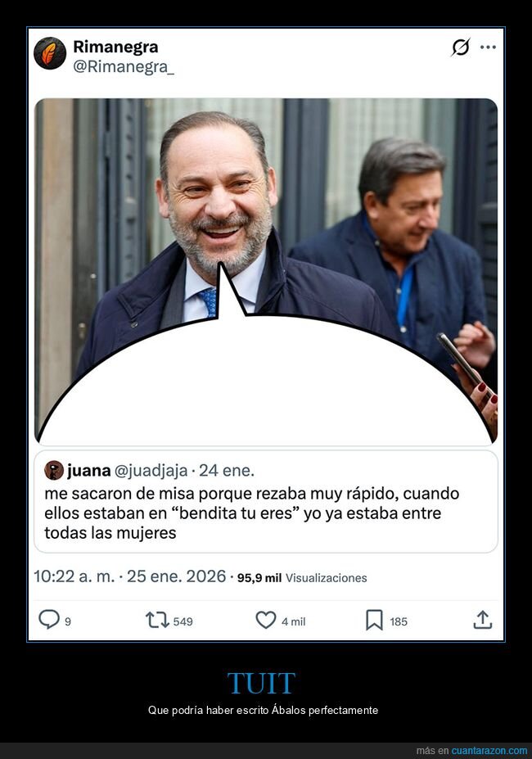The height and width of the screenshot is (759, 532).
Task: Click the 549 retweet count
Action: pos(183,621)
